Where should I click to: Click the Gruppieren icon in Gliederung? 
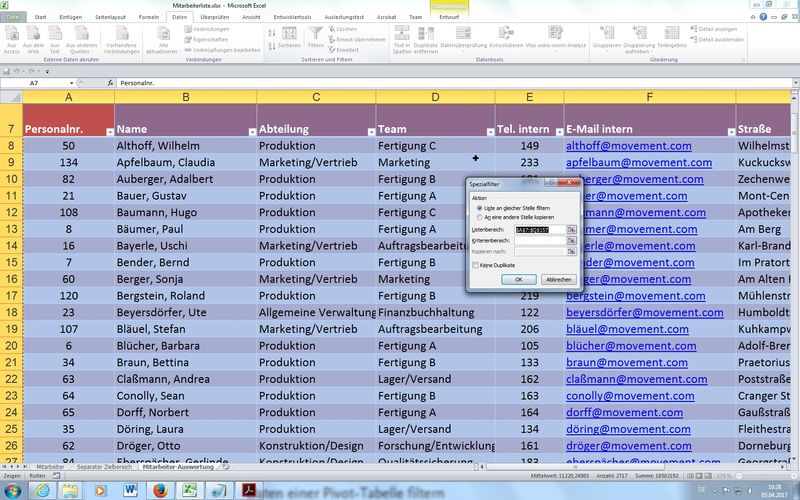click(606, 38)
